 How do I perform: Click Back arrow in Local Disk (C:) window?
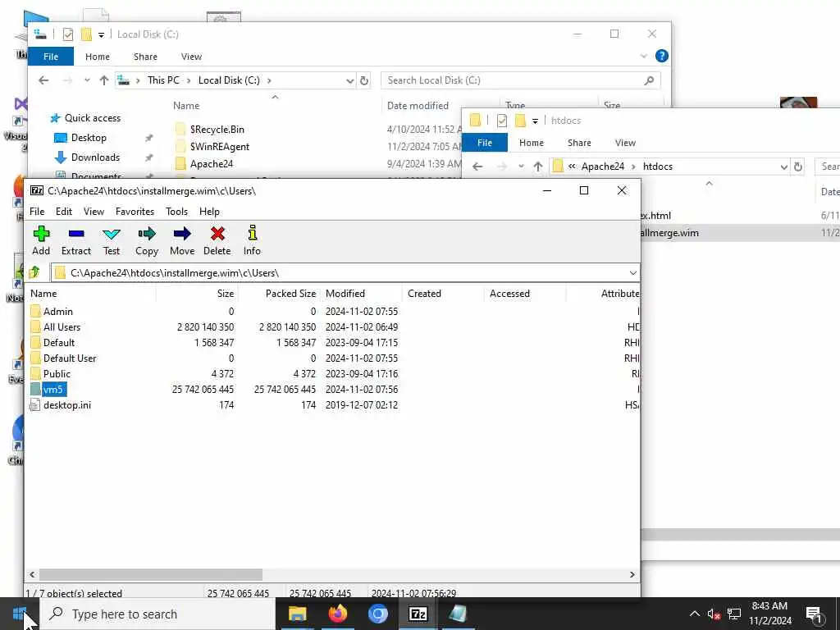click(x=43, y=80)
